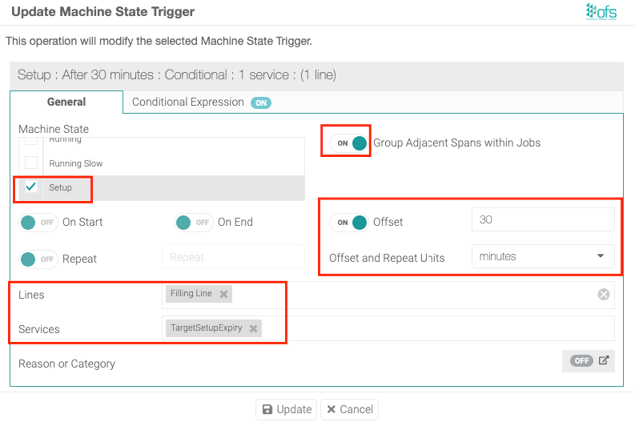Enable the On Start toggle

pyautogui.click(x=37, y=222)
